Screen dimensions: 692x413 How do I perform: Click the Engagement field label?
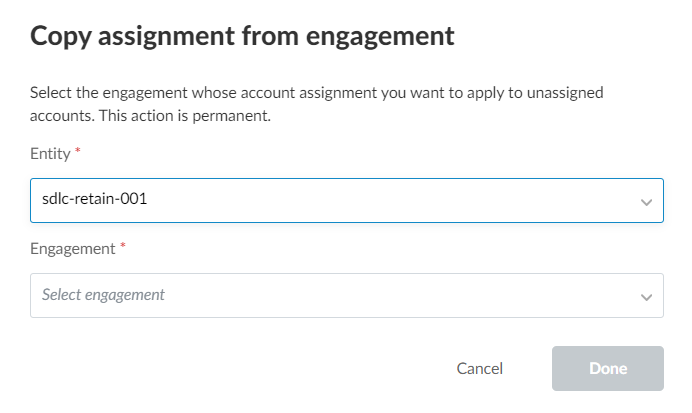[x=73, y=248]
